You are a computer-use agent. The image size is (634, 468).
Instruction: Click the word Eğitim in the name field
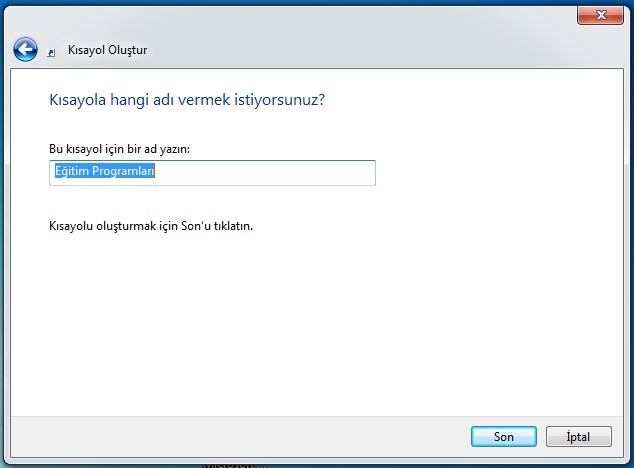70,172
